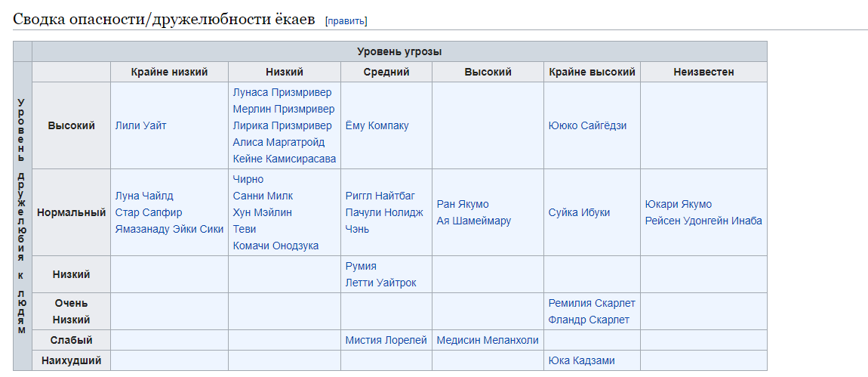Open the Суйка Ибуки link
Viewport: 868px width, 377px height.
coord(579,212)
